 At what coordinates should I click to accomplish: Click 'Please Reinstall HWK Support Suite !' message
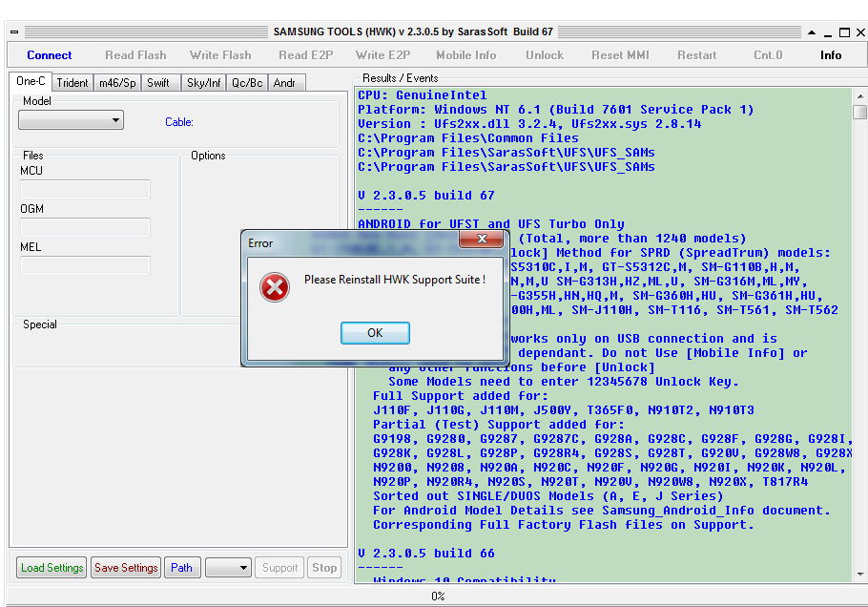pyautogui.click(x=395, y=280)
